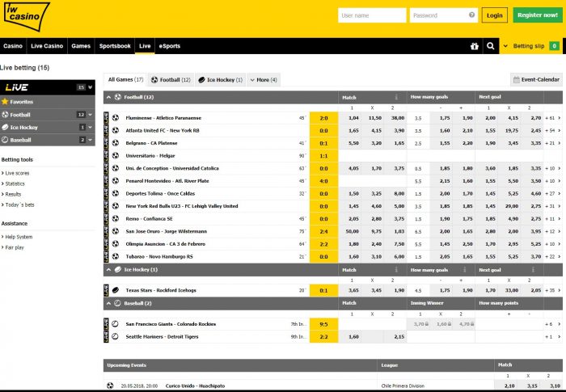Click football icon next to Belgrano match
This screenshot has height=392, width=566.
pos(115,143)
